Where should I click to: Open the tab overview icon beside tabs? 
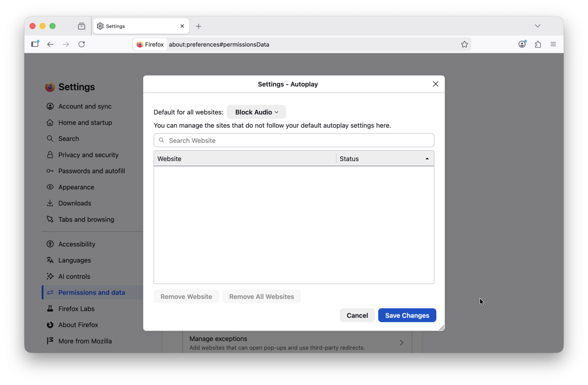tap(81, 26)
